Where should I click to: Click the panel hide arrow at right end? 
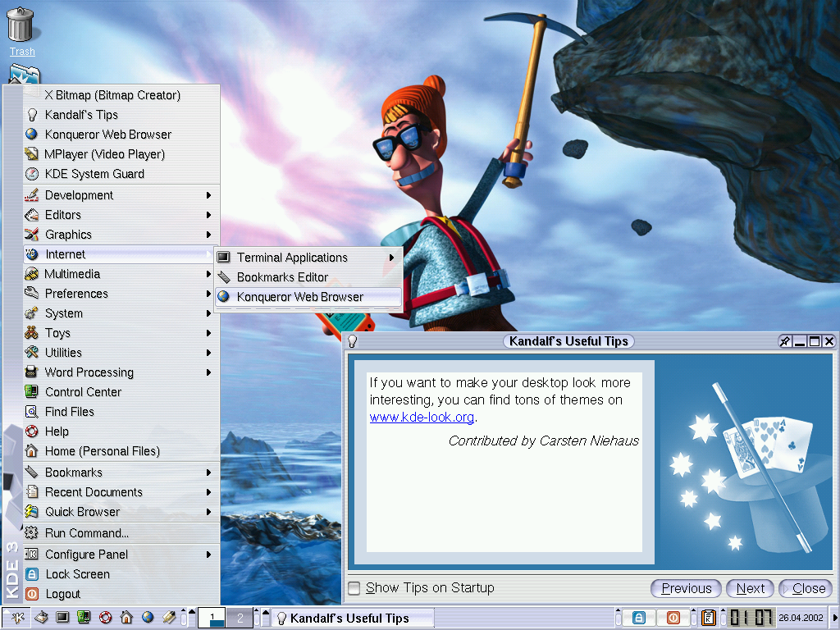tap(834, 619)
